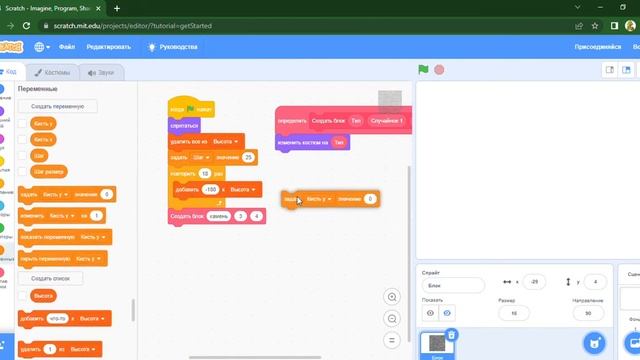Open dropdown in скрыть переменную block

tap(88, 258)
